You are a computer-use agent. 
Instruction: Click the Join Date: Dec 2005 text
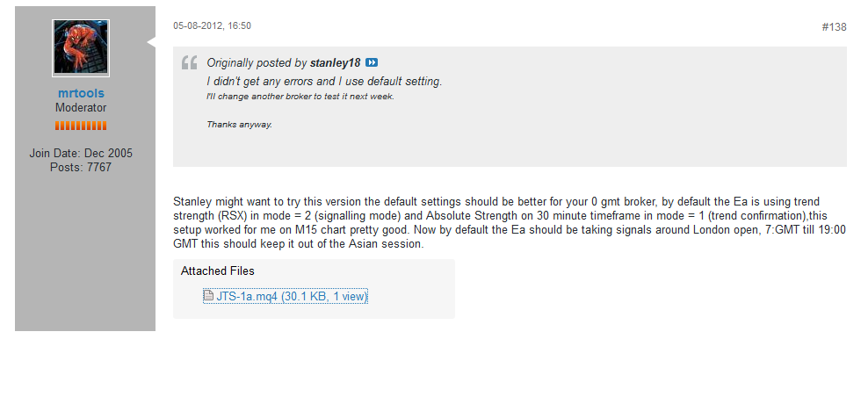[x=81, y=153]
